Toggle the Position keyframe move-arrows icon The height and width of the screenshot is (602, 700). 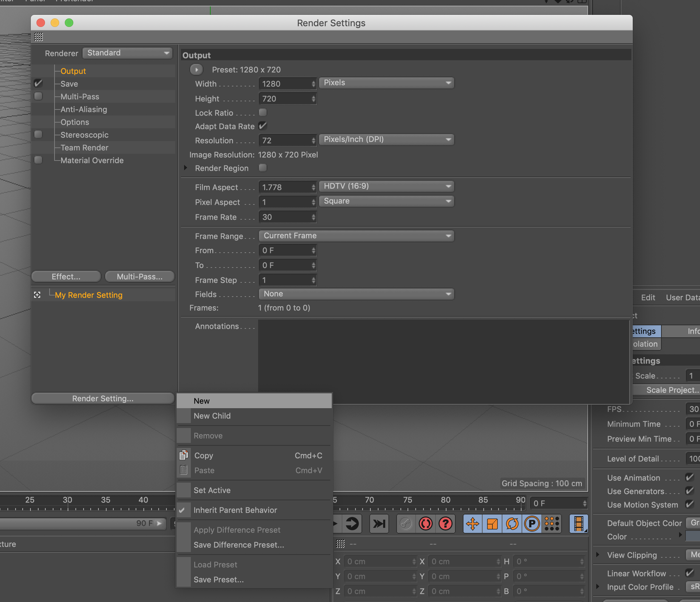pos(473,524)
